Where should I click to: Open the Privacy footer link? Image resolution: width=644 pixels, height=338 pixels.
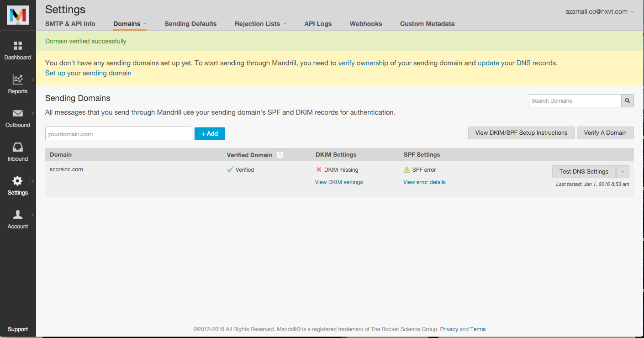tap(449, 329)
